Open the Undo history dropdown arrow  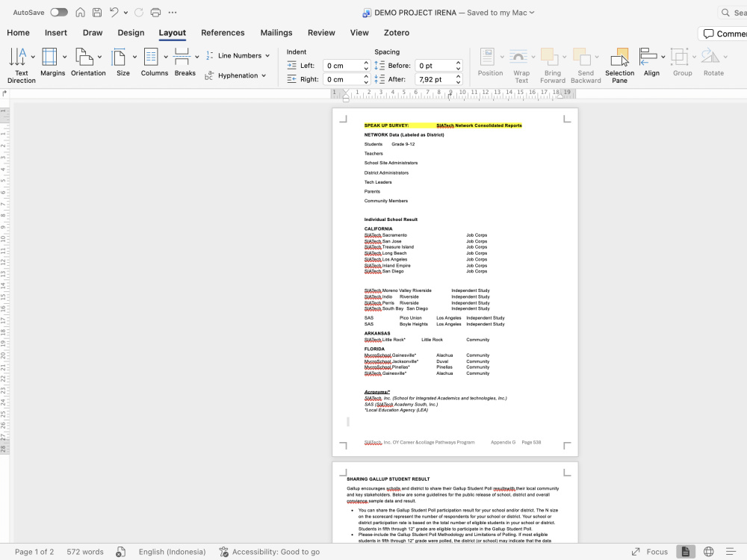tap(125, 13)
